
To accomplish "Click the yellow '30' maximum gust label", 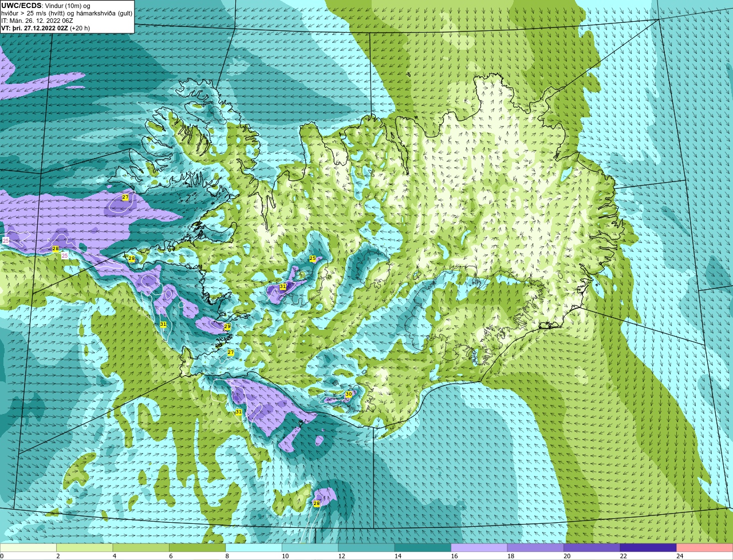I will click(x=348, y=394).
